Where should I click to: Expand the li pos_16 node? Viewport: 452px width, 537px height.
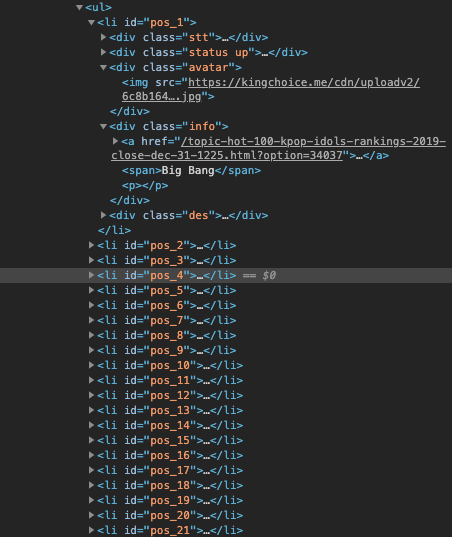91,455
